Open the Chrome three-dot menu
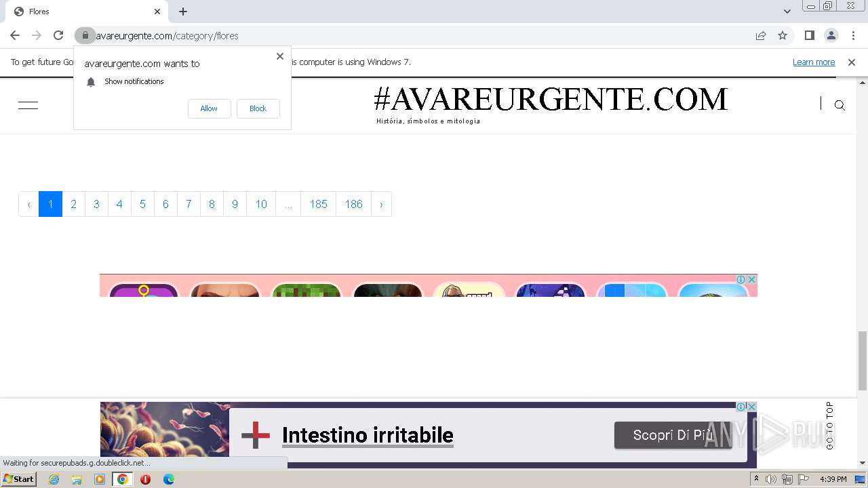 [x=853, y=35]
